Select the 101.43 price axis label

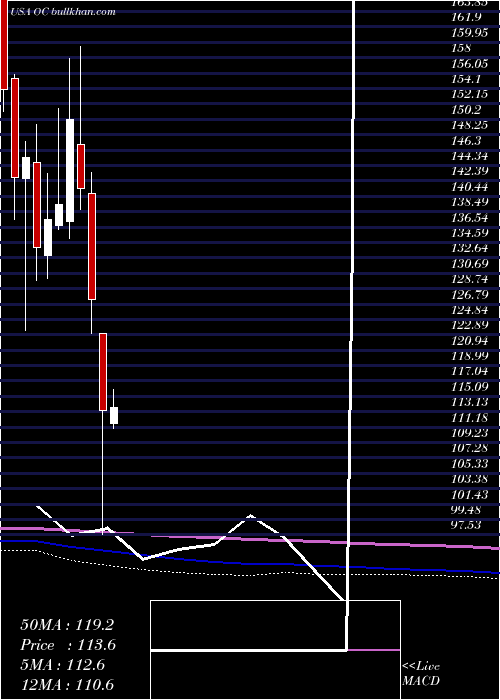[x=470, y=494]
